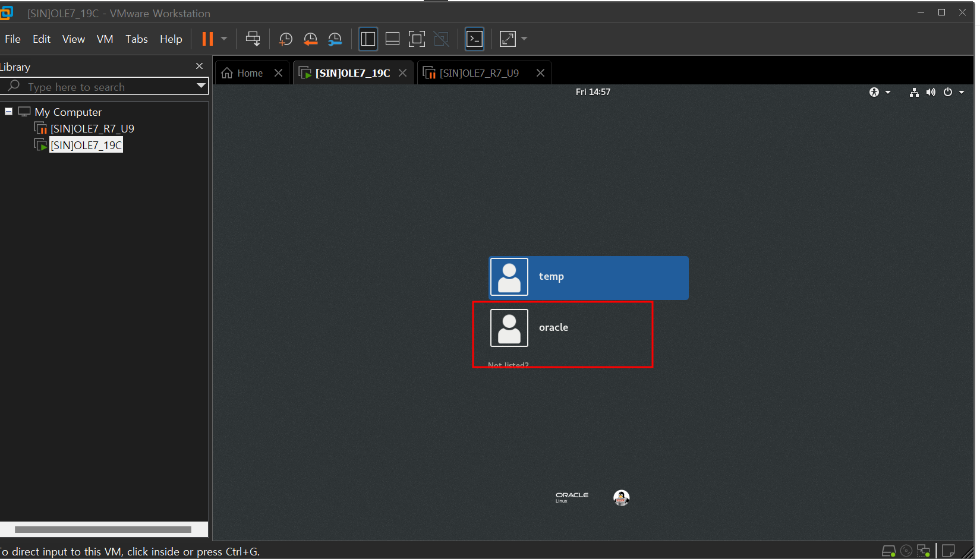Toggle the library sidebar view icon
This screenshot has width=980, height=559.
click(x=368, y=39)
